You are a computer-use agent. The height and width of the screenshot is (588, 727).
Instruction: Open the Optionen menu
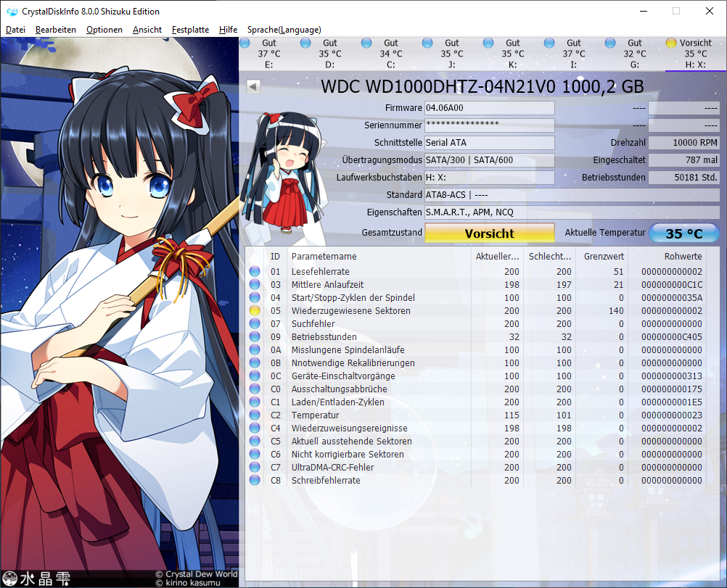pos(104,30)
